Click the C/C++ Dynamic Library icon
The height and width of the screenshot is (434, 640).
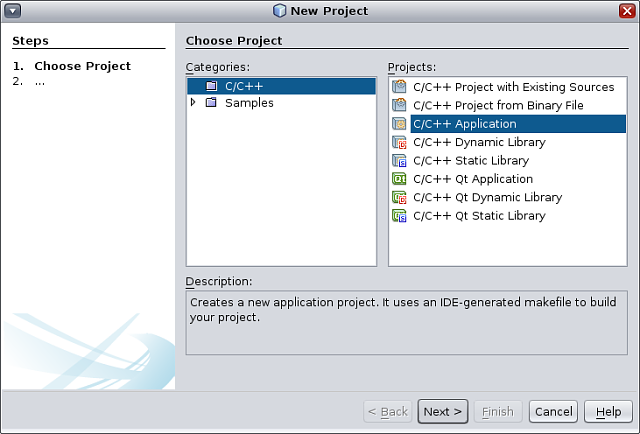(400, 143)
